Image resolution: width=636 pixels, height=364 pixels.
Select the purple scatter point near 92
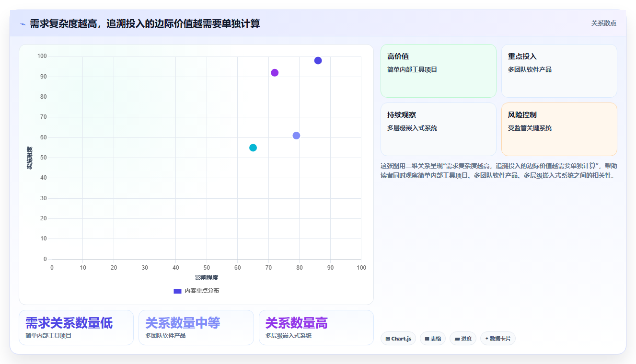click(275, 73)
